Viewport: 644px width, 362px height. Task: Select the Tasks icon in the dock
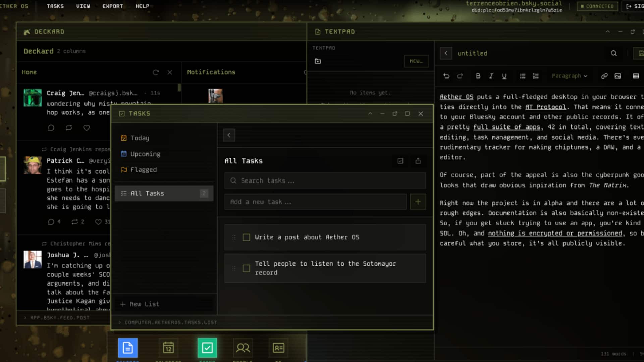click(207, 348)
